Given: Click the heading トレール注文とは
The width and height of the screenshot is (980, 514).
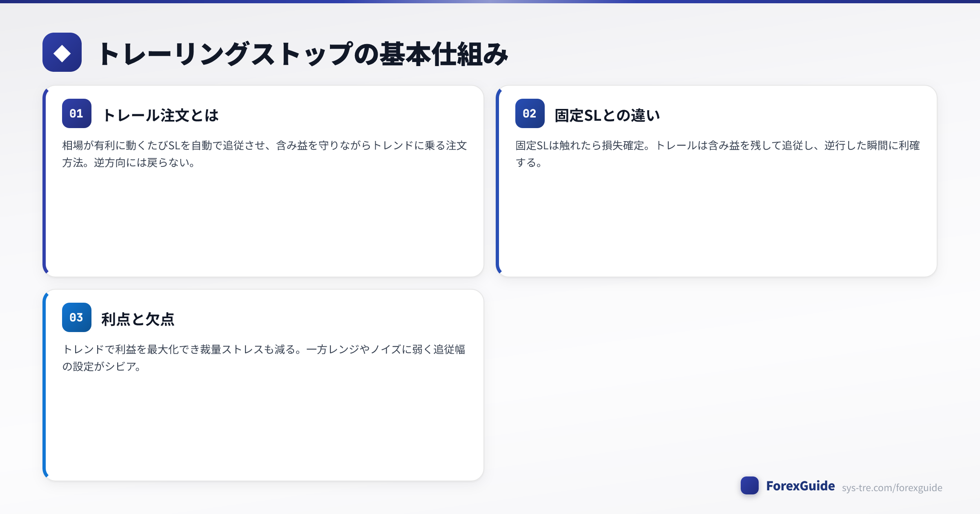Looking at the screenshot, I should [x=160, y=115].
